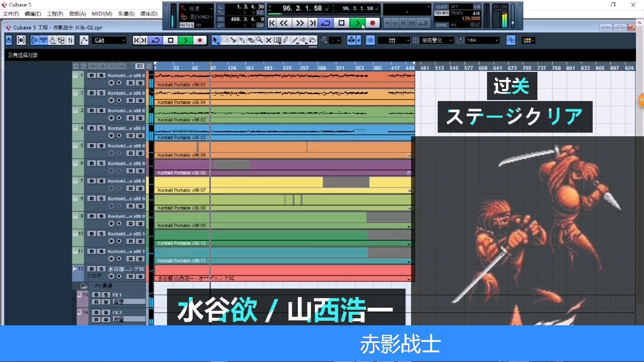Image resolution: width=644 pixels, height=362 pixels.
Task: Start playback from project toolbar
Action: pos(186,40)
